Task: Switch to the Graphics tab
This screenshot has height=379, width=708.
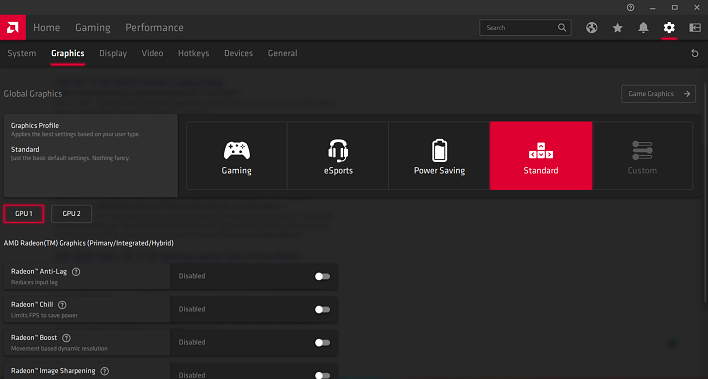Action: pyautogui.click(x=68, y=53)
